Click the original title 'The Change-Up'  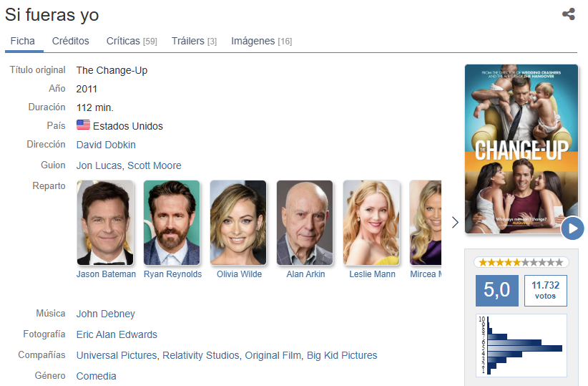112,70
